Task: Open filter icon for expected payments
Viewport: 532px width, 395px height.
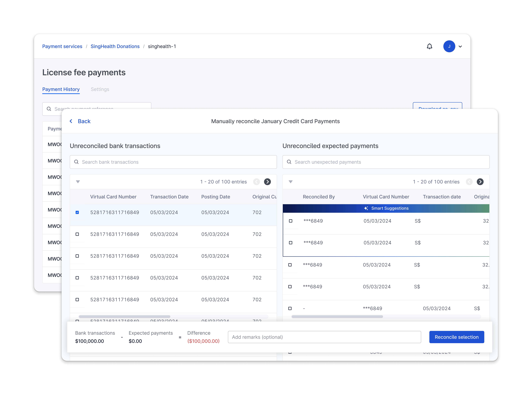Action: [291, 182]
